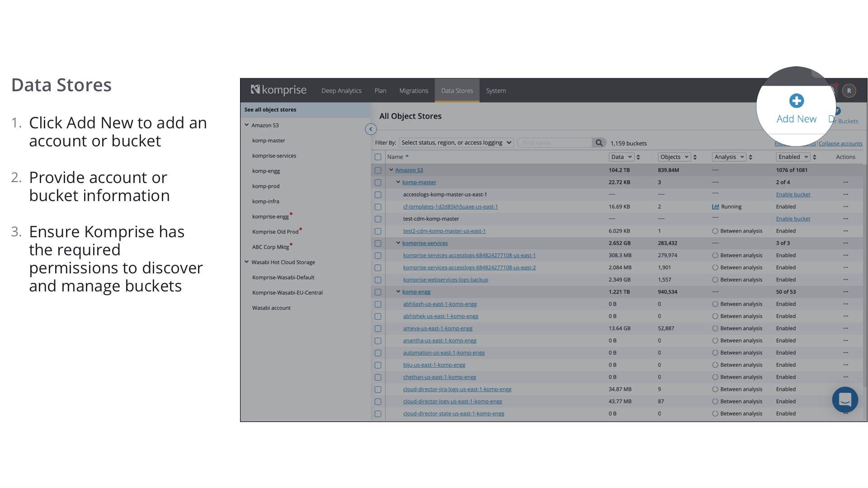Open actions menu for biju-us-east-1-komp-engg
This screenshot has height=488, width=868.
846,365
